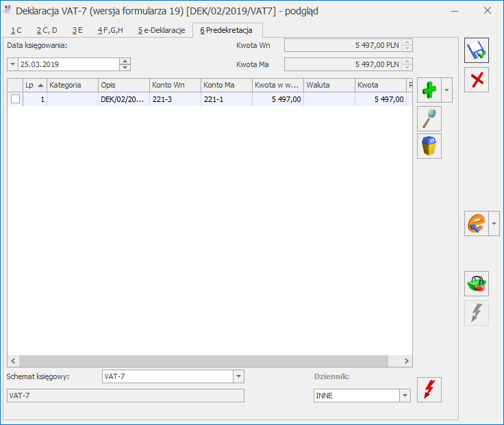Click the red X cancel icon
The image size is (504, 425).
(x=477, y=79)
